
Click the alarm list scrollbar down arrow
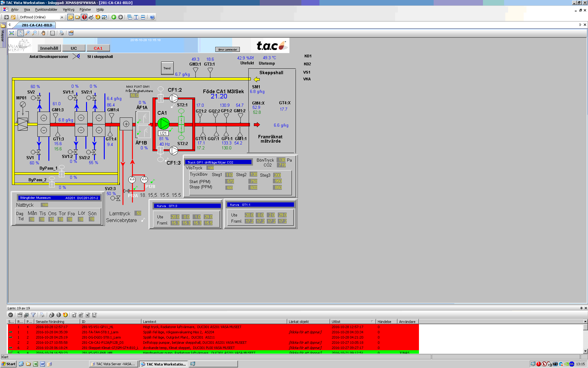pyautogui.click(x=585, y=351)
